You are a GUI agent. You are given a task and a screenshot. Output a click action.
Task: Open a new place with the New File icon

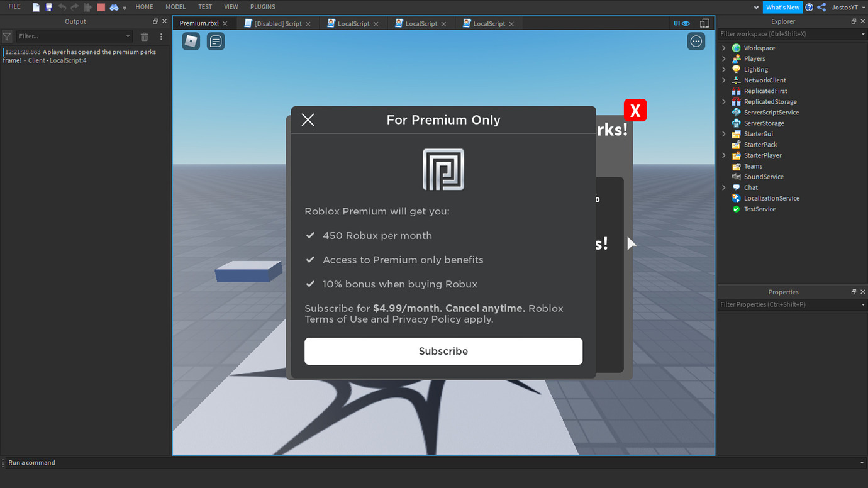pyautogui.click(x=35, y=6)
